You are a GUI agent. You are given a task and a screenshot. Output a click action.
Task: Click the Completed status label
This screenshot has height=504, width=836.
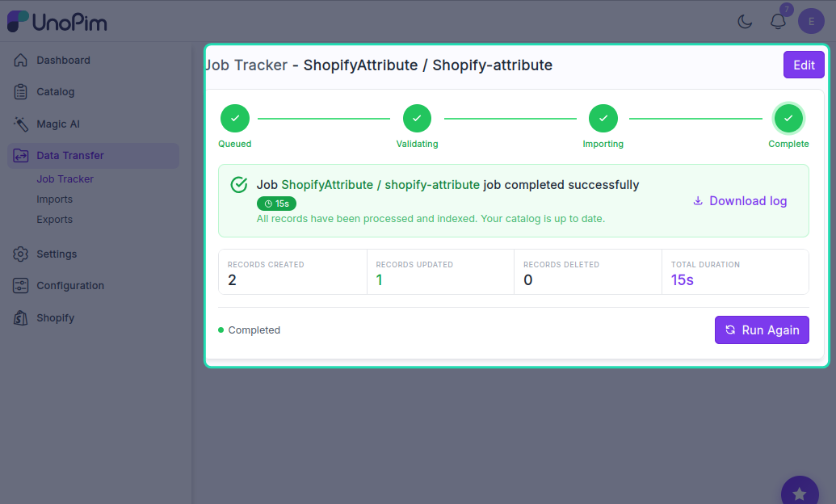point(254,330)
